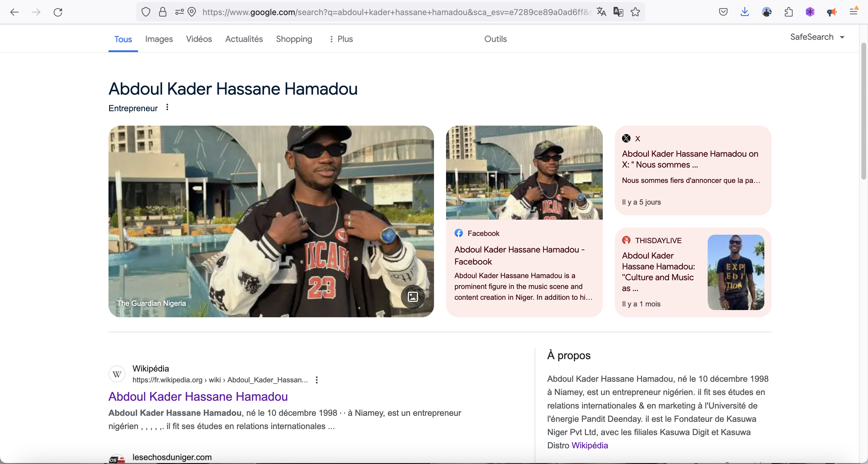This screenshot has height=464, width=868.
Task: Open Outils search tools menu
Action: tap(495, 39)
